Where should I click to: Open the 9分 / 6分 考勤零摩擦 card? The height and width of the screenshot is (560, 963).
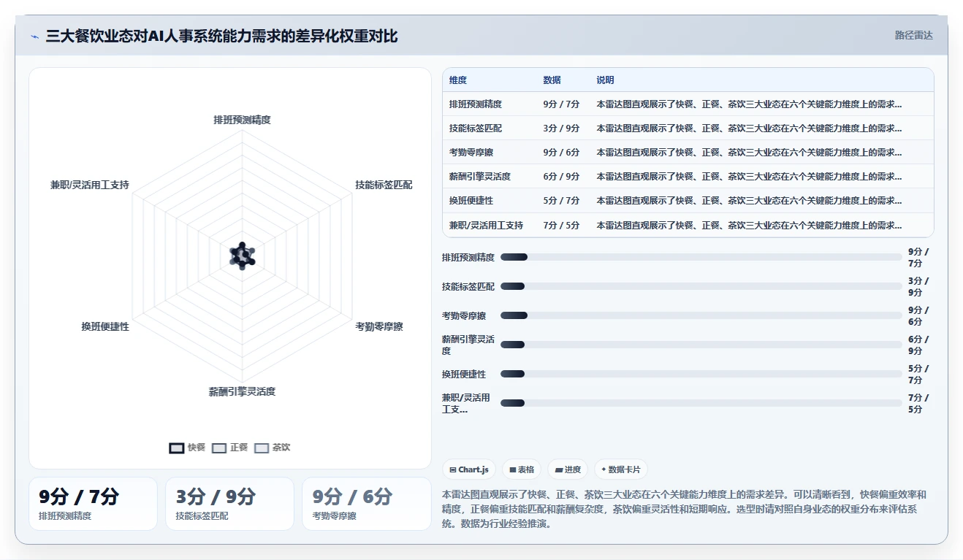click(x=366, y=504)
